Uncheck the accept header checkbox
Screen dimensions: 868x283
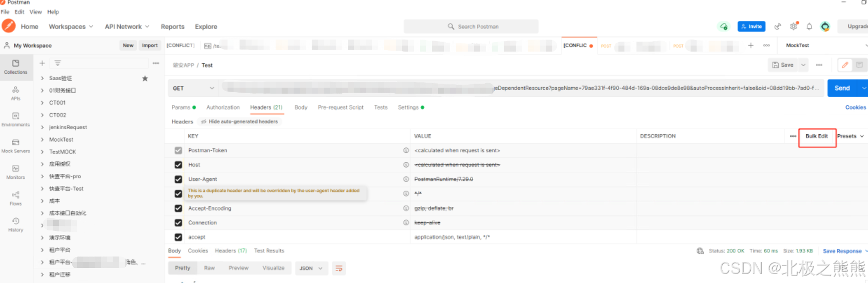pos(178,237)
